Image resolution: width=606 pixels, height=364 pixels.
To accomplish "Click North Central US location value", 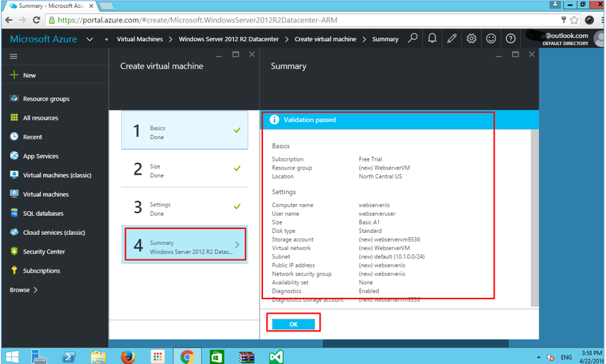I will (x=380, y=177).
